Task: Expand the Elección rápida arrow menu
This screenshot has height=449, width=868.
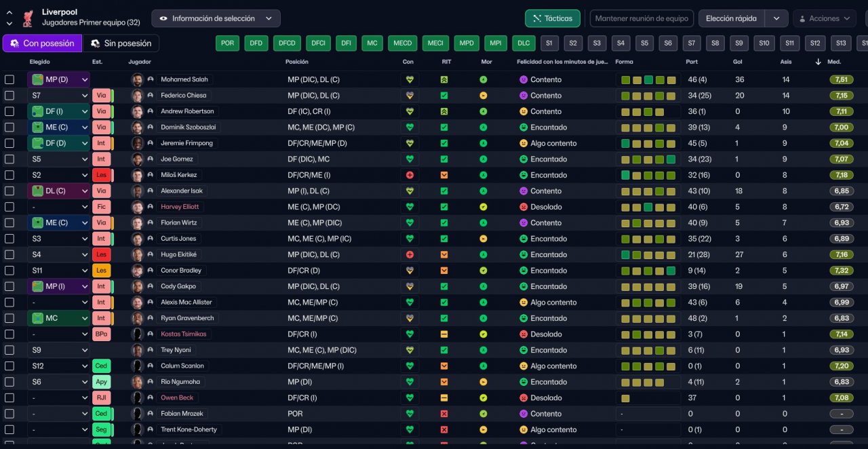Action: pyautogui.click(x=776, y=18)
